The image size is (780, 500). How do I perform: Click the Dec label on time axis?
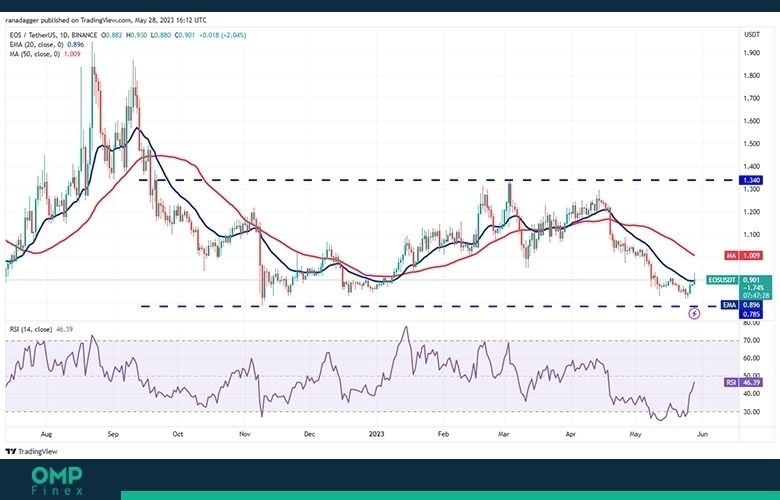click(x=309, y=434)
